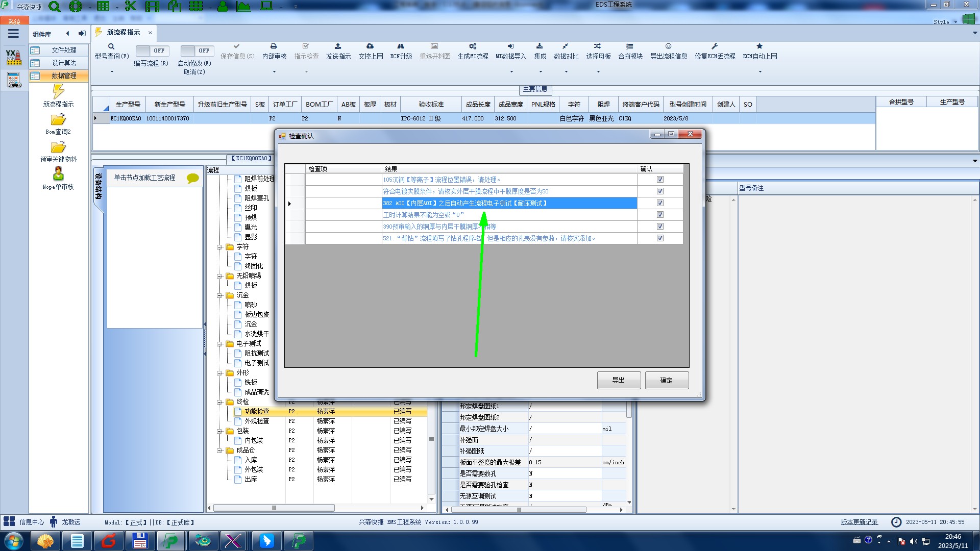Click the 生成MI流程 gears icon
This screenshot has height=551, width=980.
point(473,46)
